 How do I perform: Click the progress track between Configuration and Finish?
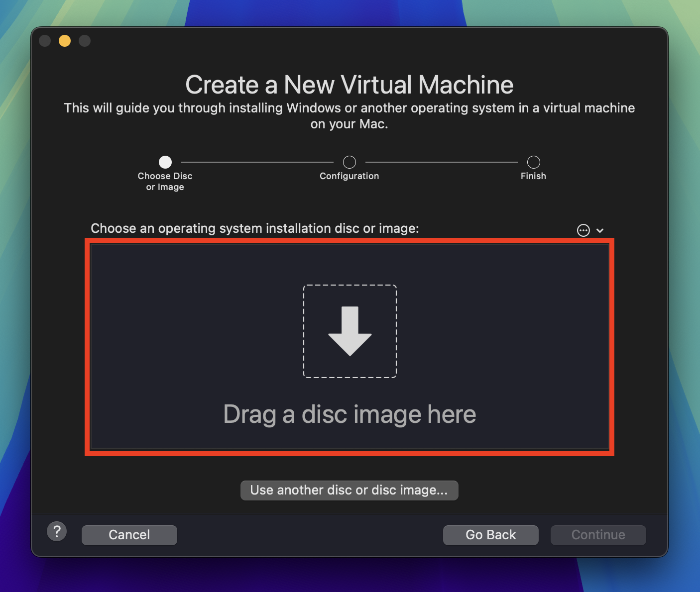[x=441, y=161]
